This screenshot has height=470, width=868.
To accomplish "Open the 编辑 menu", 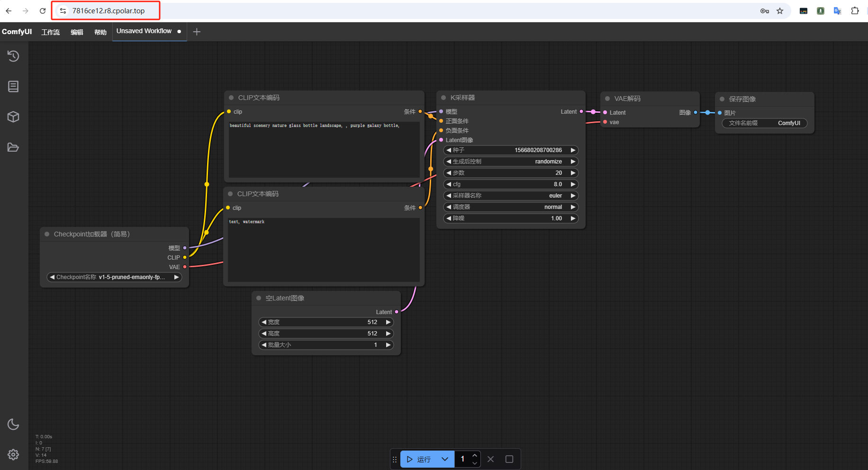I will 77,32.
